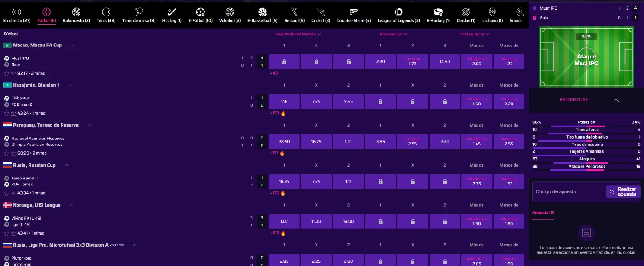Open Próximo Gol market dropdown
The image size is (644, 266).
coord(394,34)
